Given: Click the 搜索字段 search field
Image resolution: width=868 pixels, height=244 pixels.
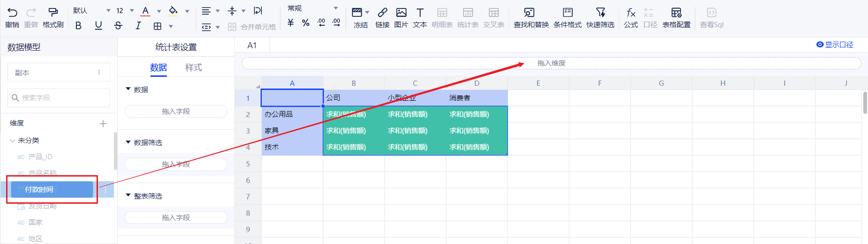Looking at the screenshot, I should pyautogui.click(x=59, y=98).
